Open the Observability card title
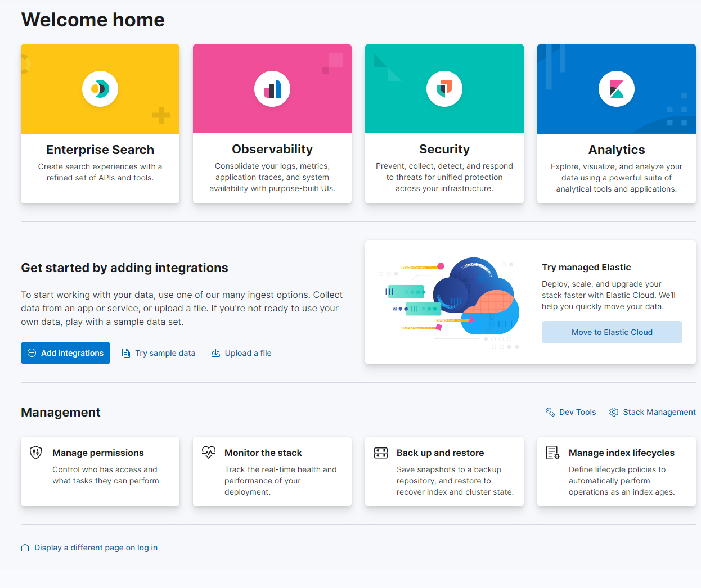The height and width of the screenshot is (588, 701). pos(272,149)
